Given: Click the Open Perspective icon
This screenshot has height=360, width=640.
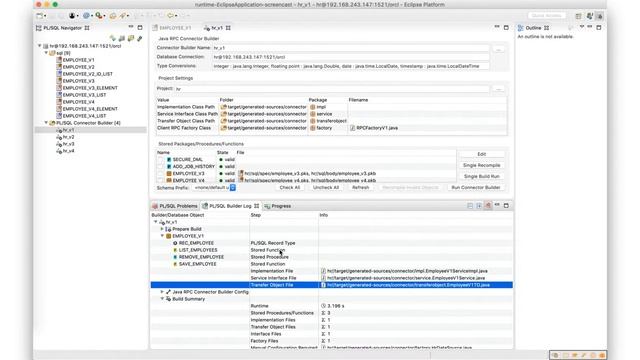Looking at the screenshot, I should pos(578,16).
